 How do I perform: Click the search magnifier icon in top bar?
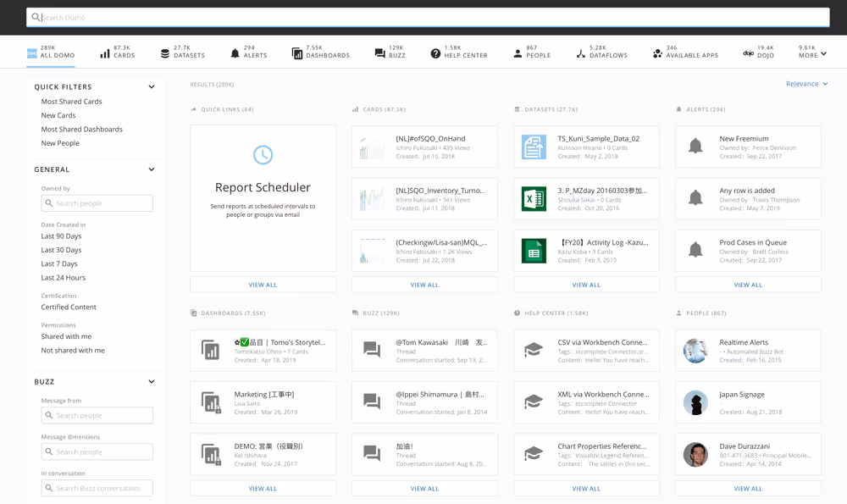36,17
